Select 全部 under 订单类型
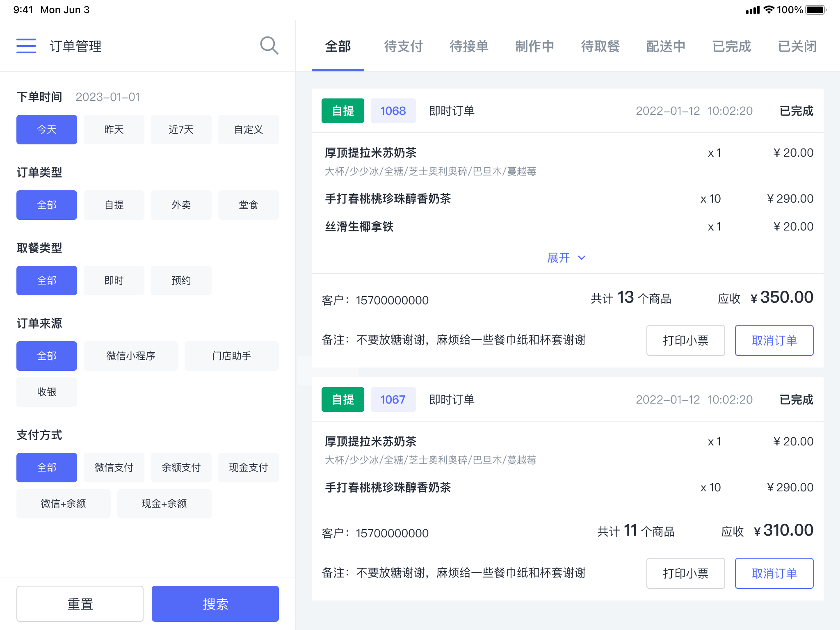The height and width of the screenshot is (630, 840). 47,205
